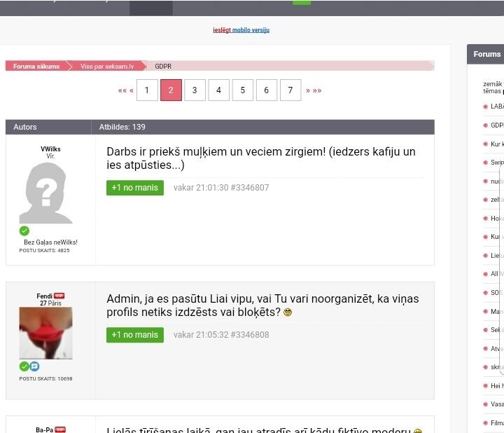Click the VIP badge beside Fendi username

click(x=59, y=296)
